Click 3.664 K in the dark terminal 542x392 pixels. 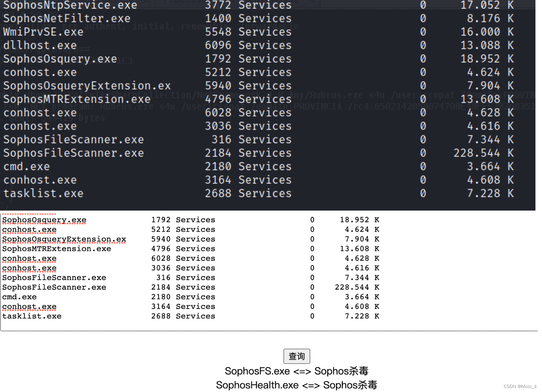[x=490, y=167]
